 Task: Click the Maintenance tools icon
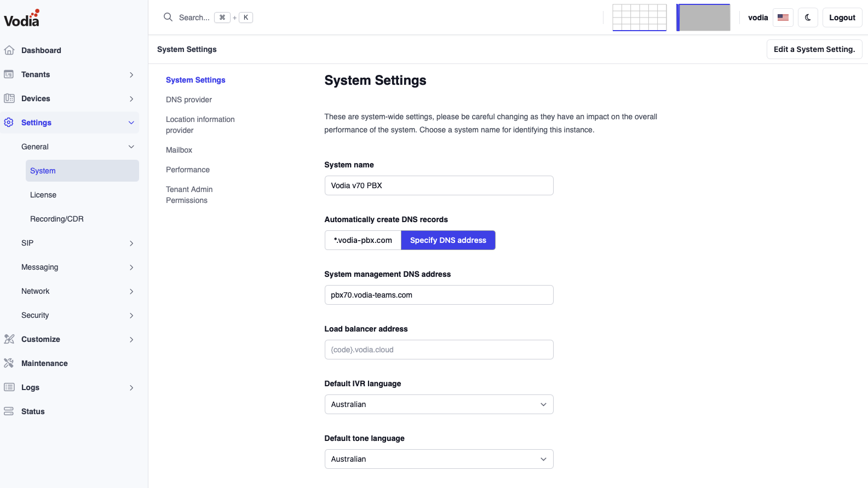tap(9, 363)
